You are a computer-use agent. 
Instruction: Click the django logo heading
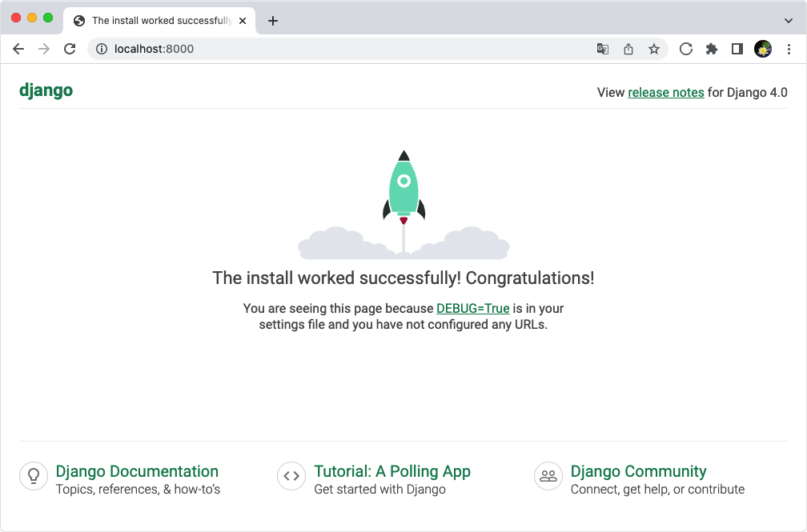[46, 90]
